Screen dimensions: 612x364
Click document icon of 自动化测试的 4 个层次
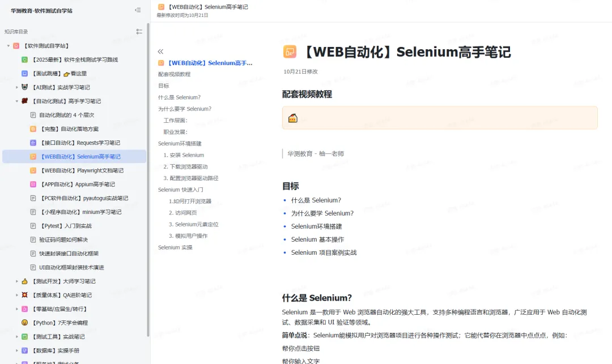point(33,115)
